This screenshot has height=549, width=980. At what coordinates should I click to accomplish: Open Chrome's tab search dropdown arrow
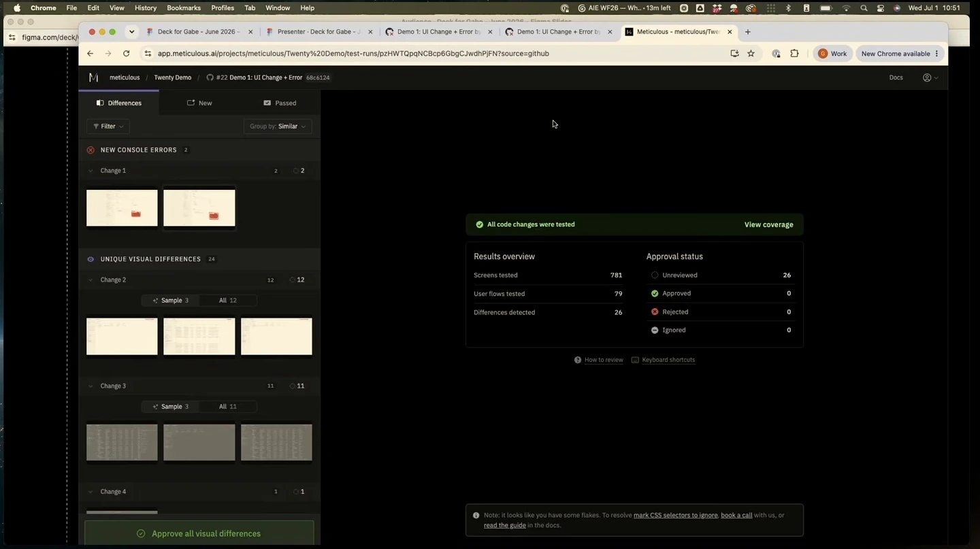pos(131,32)
